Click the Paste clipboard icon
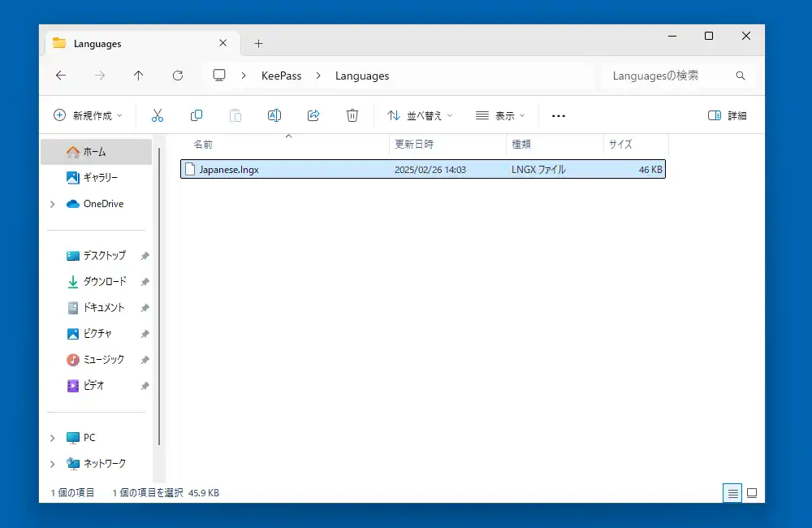 click(235, 115)
